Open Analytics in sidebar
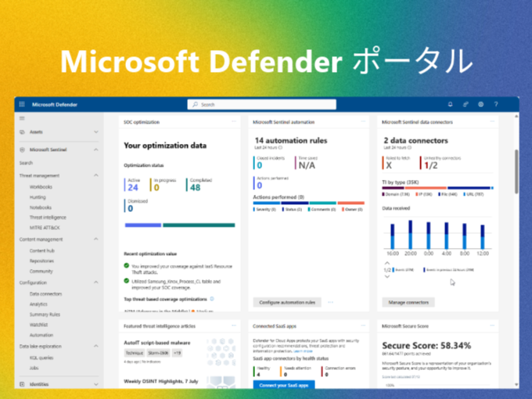Screen dimensions: 532x399 point(38,304)
